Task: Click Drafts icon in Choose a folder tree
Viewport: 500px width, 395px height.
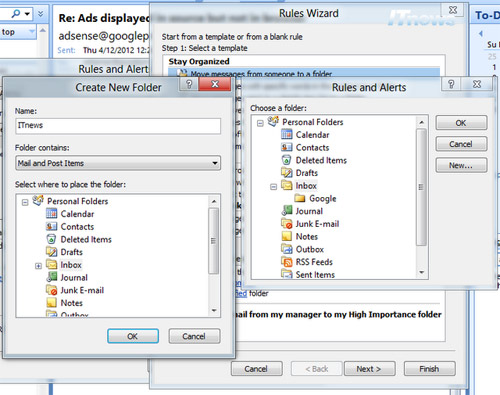Action: tap(287, 172)
